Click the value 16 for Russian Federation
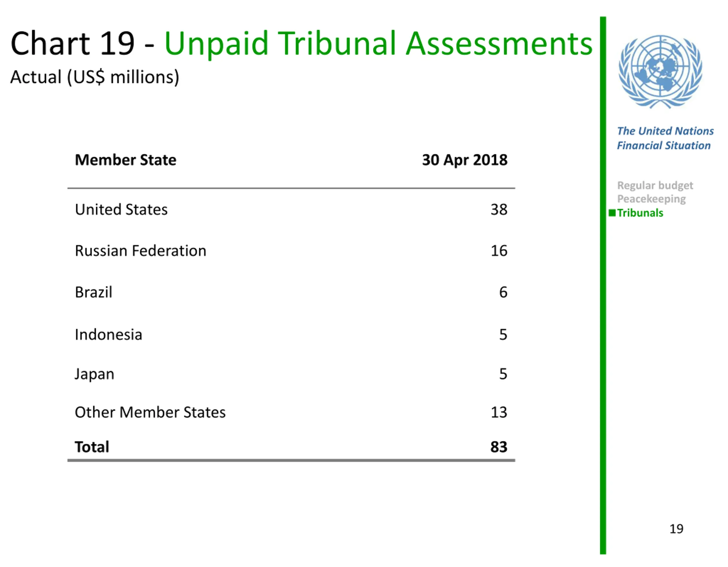 (x=499, y=251)
